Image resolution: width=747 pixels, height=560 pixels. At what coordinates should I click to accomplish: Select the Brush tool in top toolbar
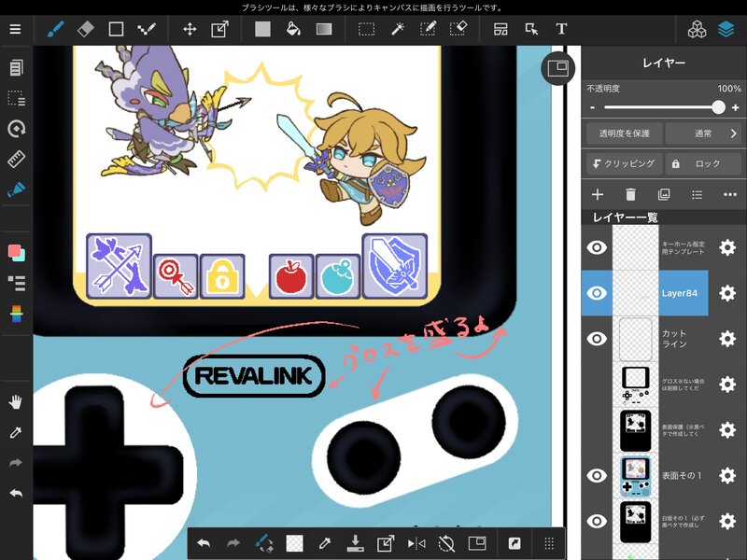pos(56,29)
